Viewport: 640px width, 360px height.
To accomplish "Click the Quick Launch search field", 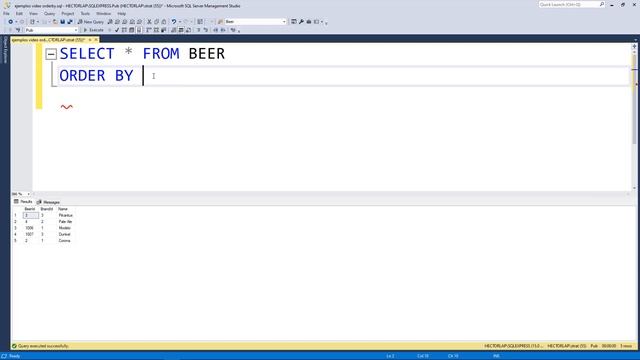I will tap(569, 4).
